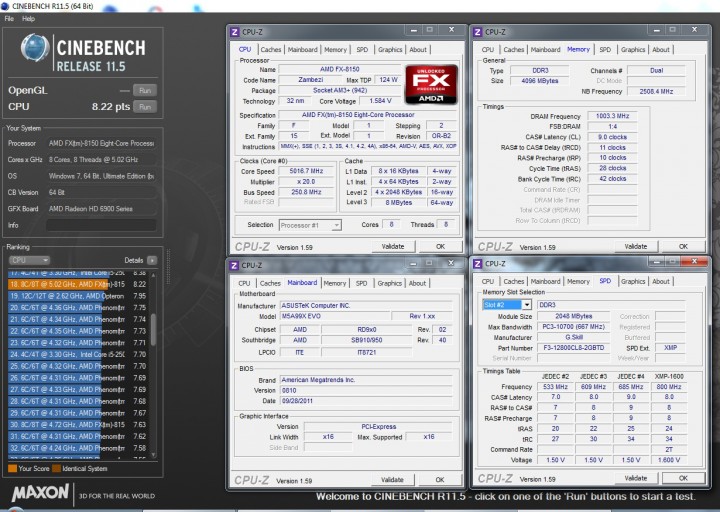Open About tab in CPU window
This screenshot has height=512, width=720.
(418, 50)
